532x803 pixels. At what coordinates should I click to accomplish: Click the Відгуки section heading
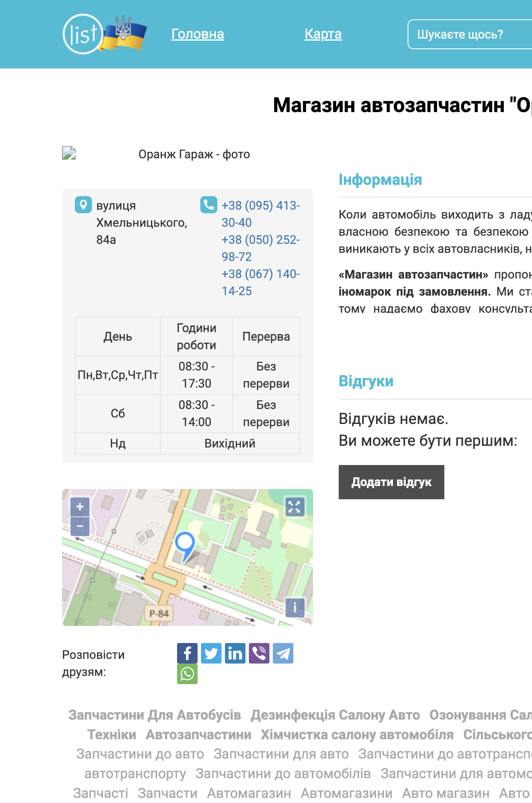click(366, 381)
